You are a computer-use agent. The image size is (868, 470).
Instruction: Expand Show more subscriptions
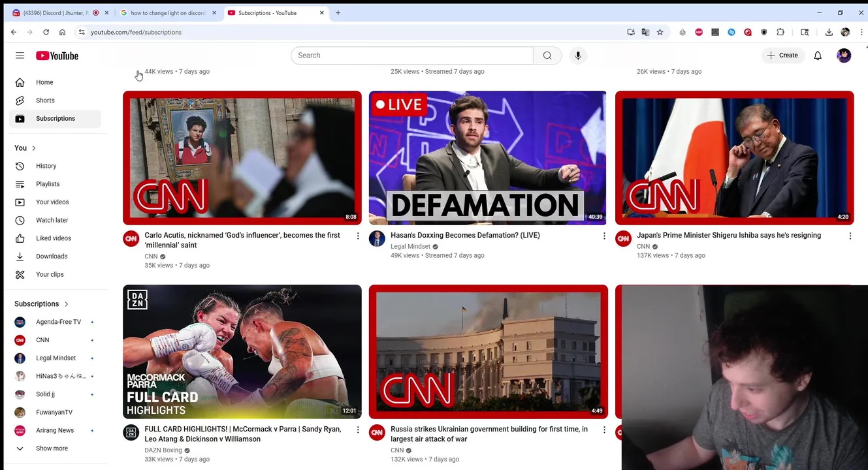[x=56, y=448]
